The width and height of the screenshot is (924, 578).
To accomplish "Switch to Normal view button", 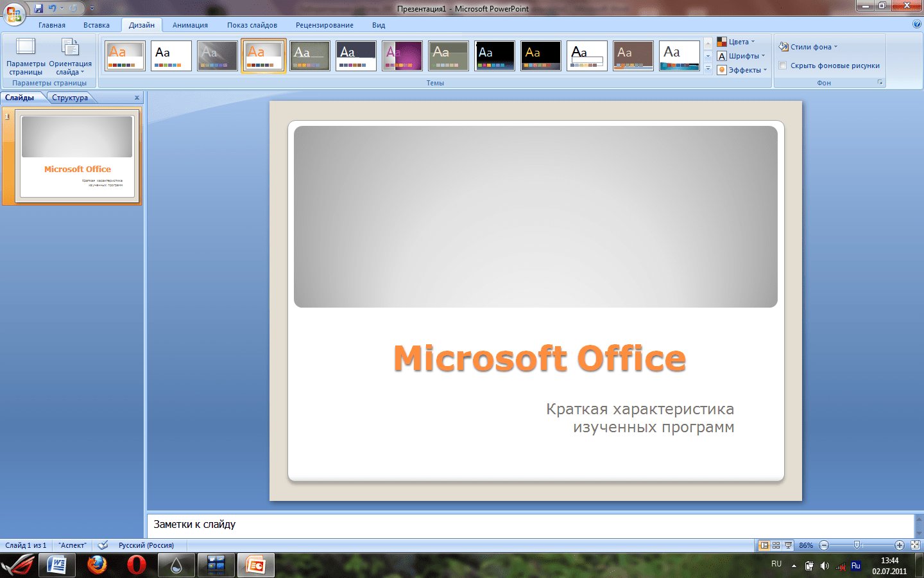I will (x=764, y=545).
